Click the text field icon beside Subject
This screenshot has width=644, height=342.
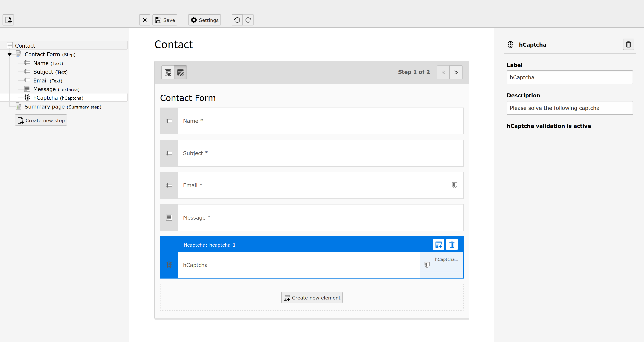click(169, 153)
